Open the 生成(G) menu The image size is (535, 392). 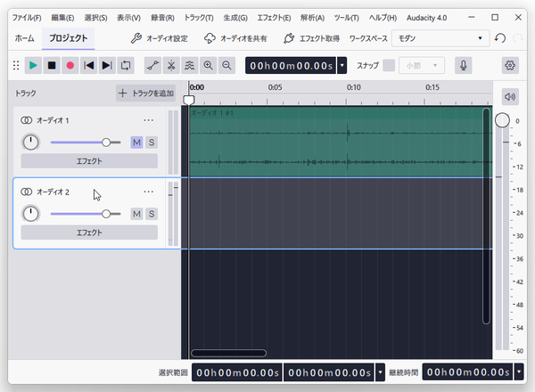click(x=235, y=18)
